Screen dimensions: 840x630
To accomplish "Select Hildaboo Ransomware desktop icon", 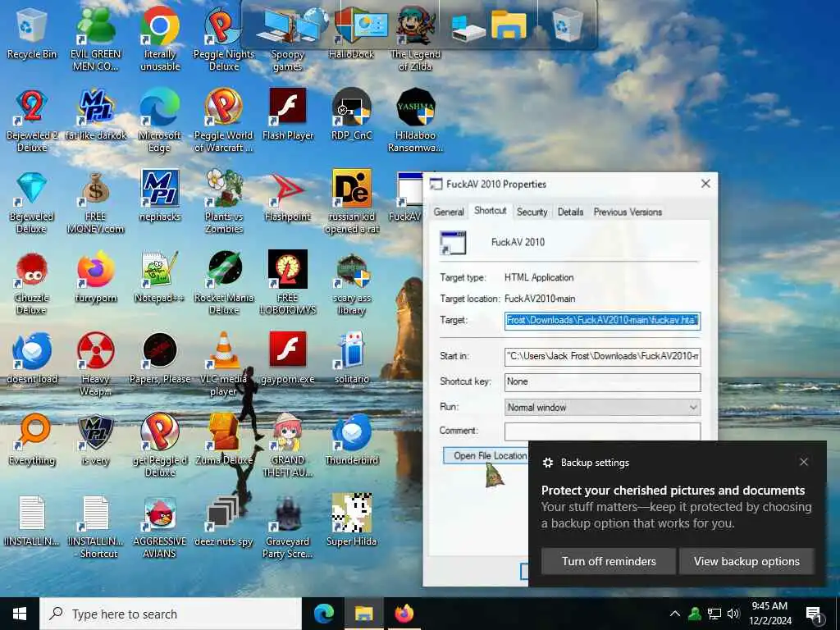I will click(x=415, y=121).
